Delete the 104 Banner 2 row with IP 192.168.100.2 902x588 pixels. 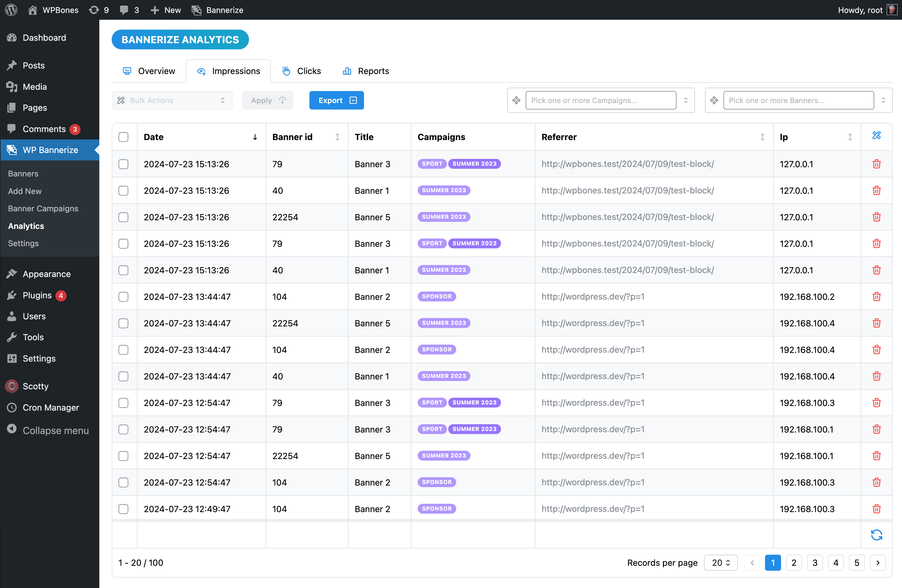pyautogui.click(x=876, y=297)
